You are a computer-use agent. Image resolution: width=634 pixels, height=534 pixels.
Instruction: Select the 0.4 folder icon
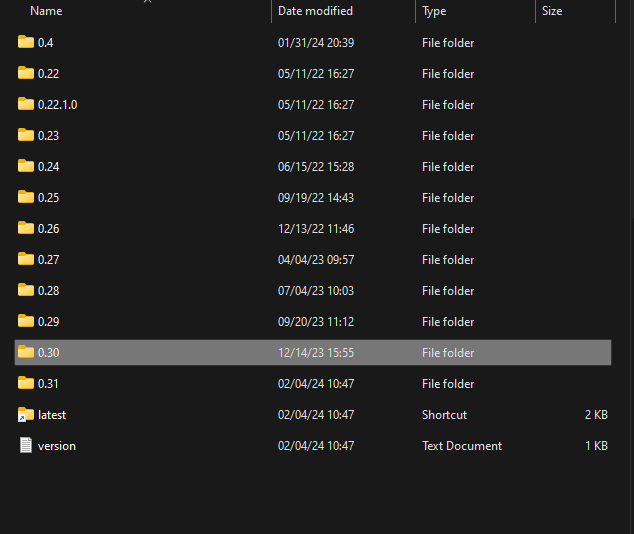[x=26, y=42]
